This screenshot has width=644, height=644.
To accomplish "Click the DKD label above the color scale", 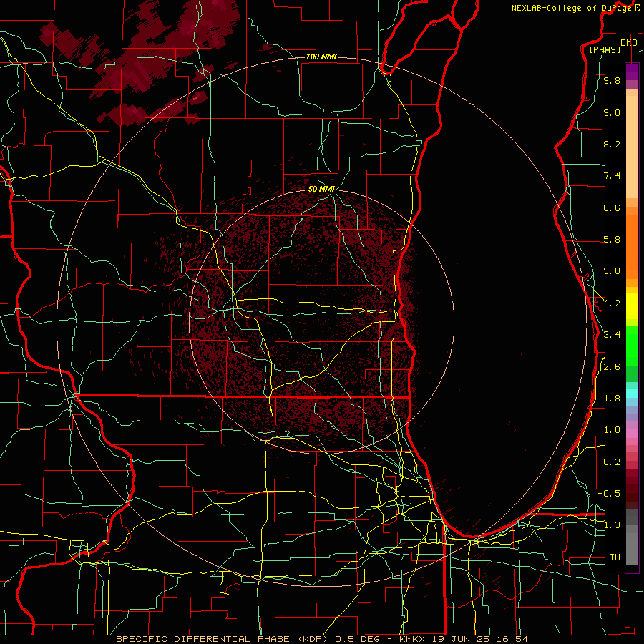I will pyautogui.click(x=628, y=43).
